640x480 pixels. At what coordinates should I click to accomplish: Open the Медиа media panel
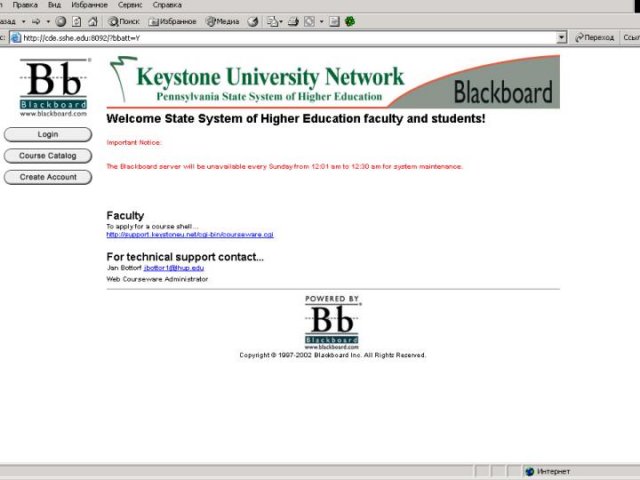(x=222, y=21)
